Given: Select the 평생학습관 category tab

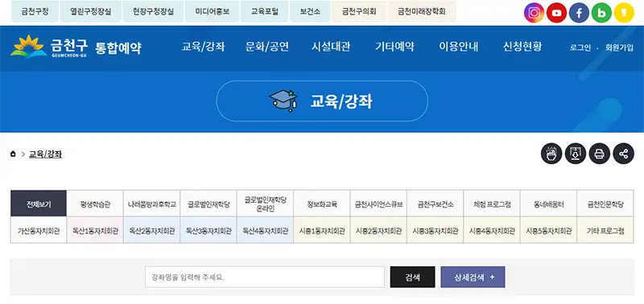Looking at the screenshot, I should tap(95, 203).
